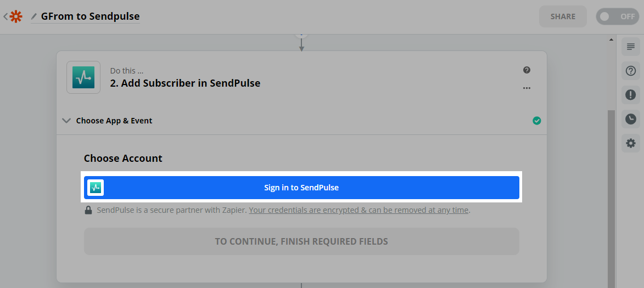This screenshot has width=644, height=288.
Task: Click the scrollbar up arrow
Action: pyautogui.click(x=611, y=40)
